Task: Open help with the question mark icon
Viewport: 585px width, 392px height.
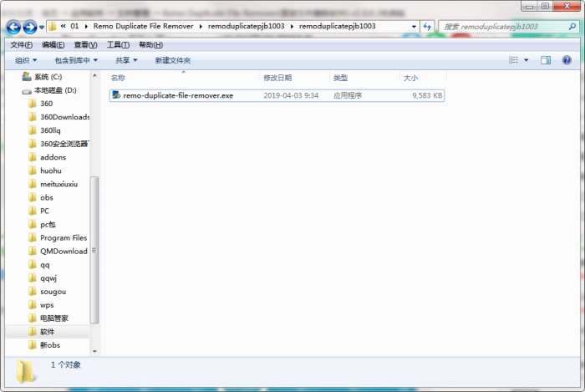Action: click(567, 60)
